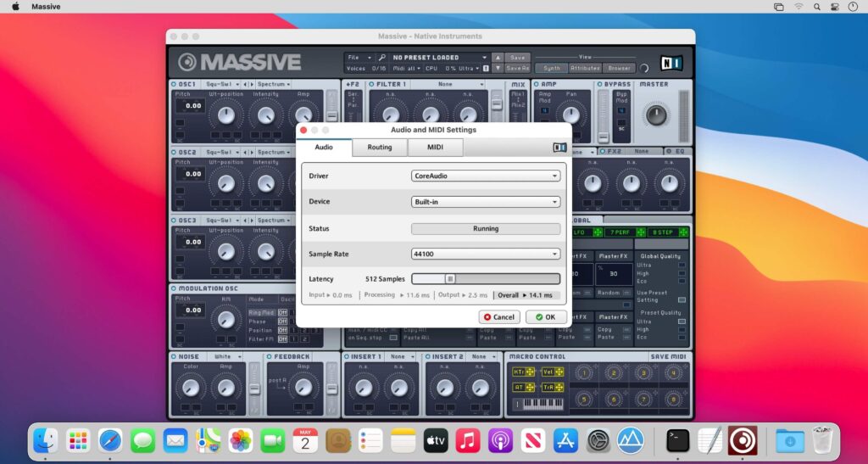
Task: Click the Master volume knob
Action: pos(656,115)
